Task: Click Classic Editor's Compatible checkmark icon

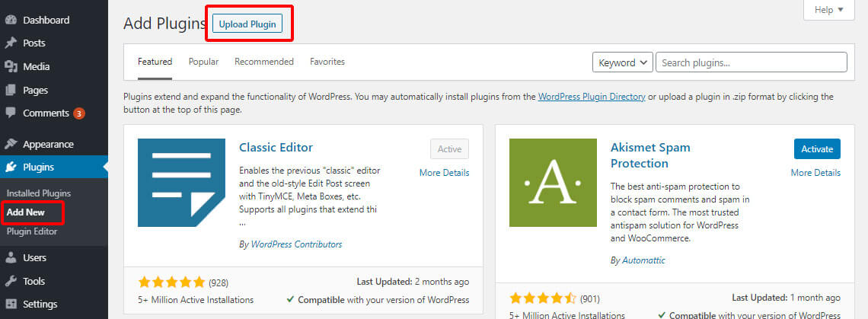Action: (x=290, y=300)
